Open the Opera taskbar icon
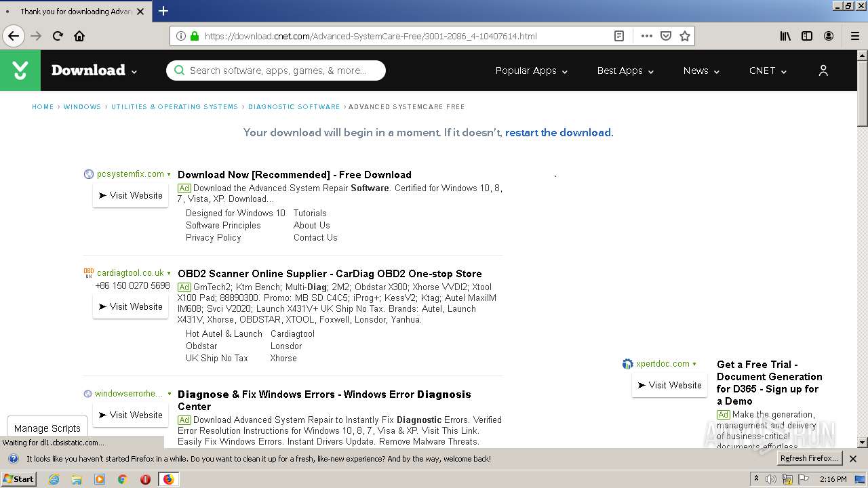This screenshot has width=868, height=488. 145,479
